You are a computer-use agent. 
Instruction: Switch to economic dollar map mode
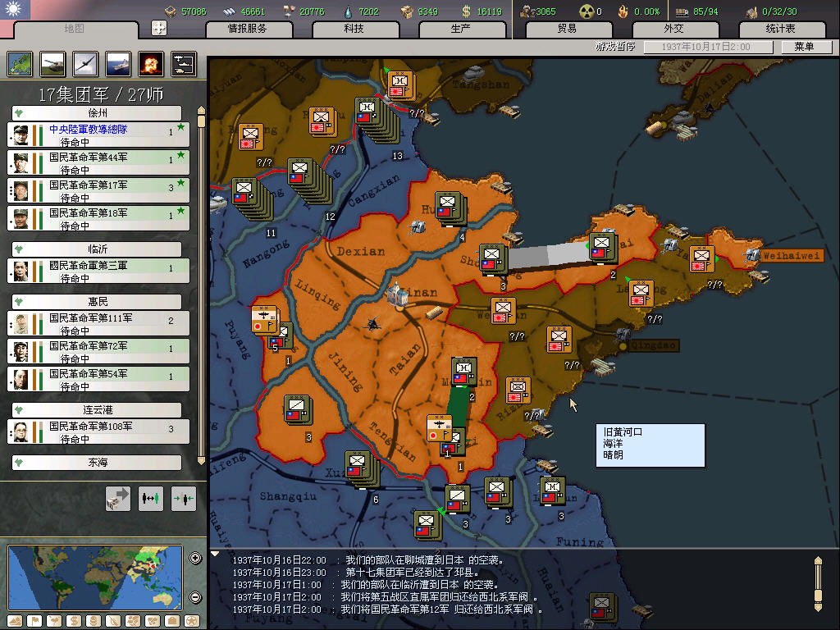coord(74,621)
